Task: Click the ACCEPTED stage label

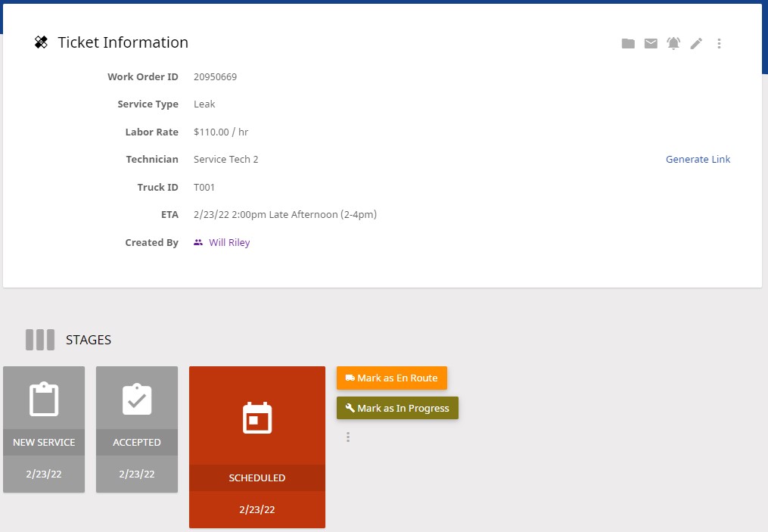Action: click(x=137, y=443)
